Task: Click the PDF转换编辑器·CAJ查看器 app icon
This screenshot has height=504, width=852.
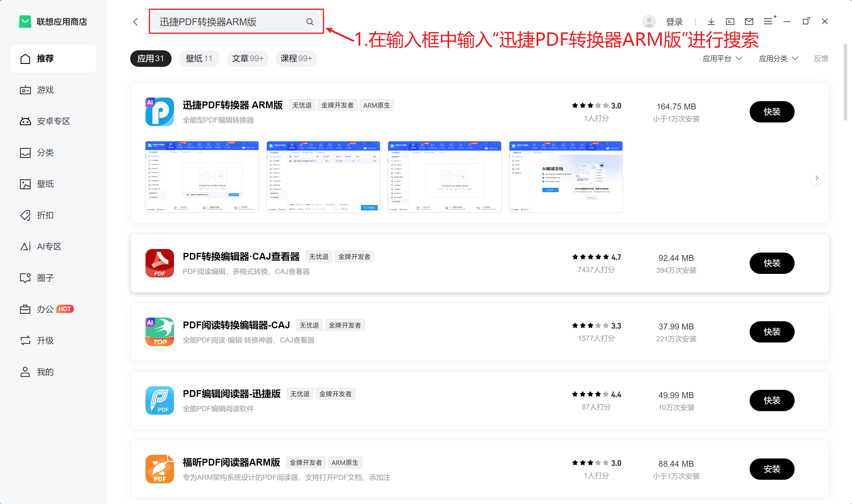Action: tap(159, 263)
